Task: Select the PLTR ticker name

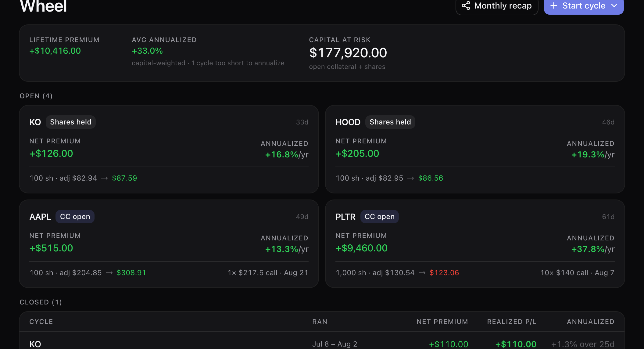Action: (345, 217)
